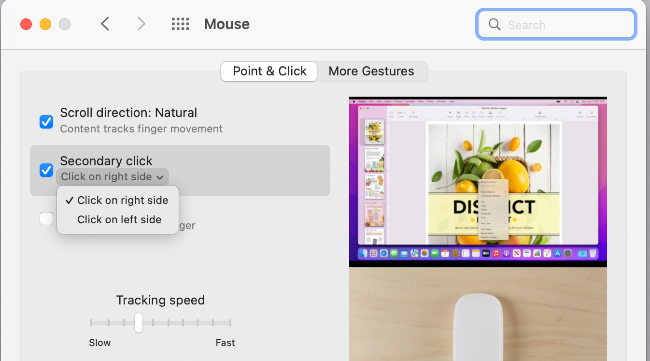Disable the Secondary click checkbox

tap(46, 170)
